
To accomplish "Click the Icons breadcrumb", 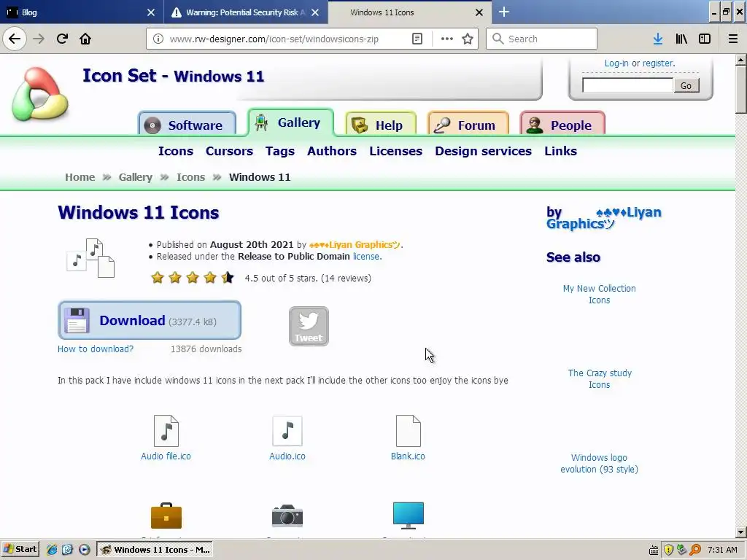I will tap(190, 177).
